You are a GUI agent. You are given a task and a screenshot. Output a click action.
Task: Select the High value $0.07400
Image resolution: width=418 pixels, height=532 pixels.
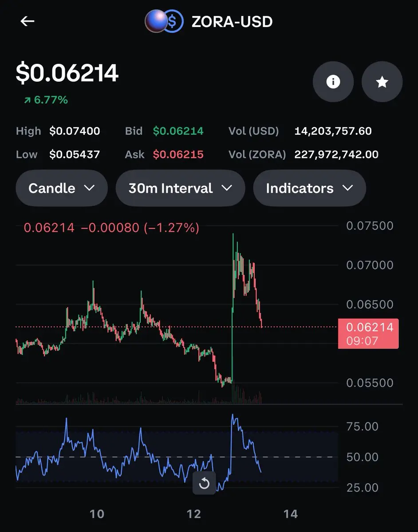[75, 131]
